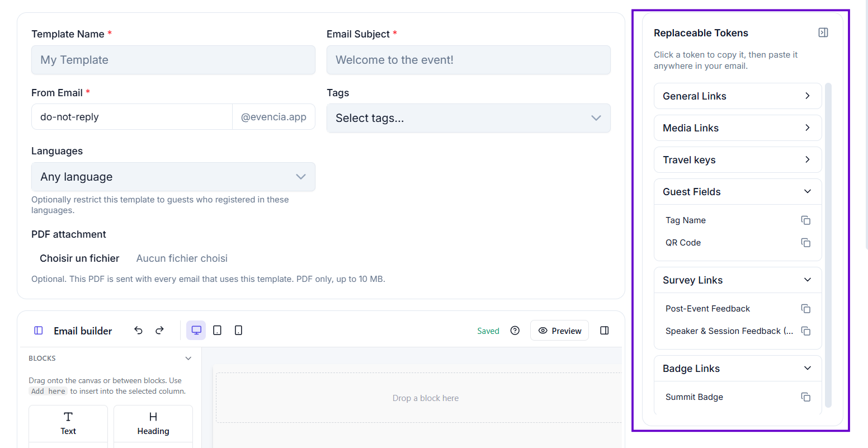
Task: Toggle the right panel icon in builder
Action: [605, 331]
